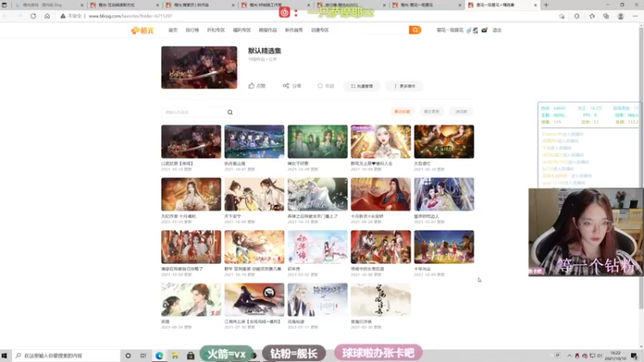Screen dimensions: 644x362
Task: Open the 十年光尘 game thumbnail
Action: (x=444, y=247)
